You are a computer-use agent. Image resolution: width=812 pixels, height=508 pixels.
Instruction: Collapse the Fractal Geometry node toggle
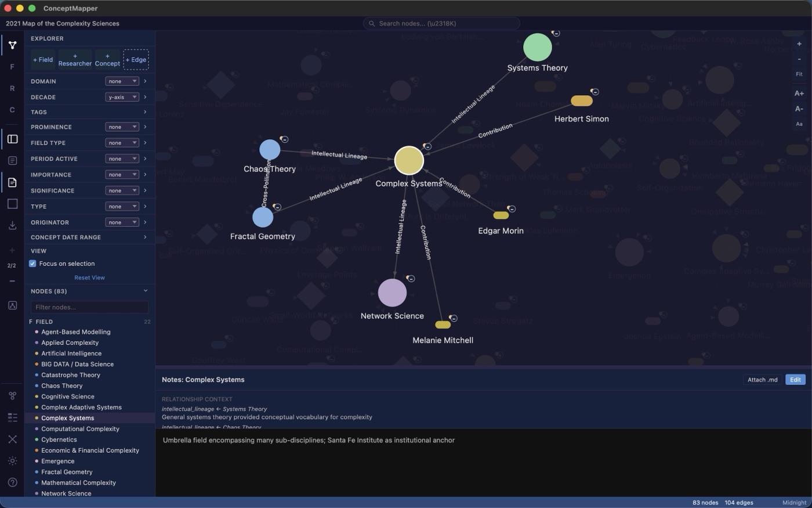[x=277, y=207]
